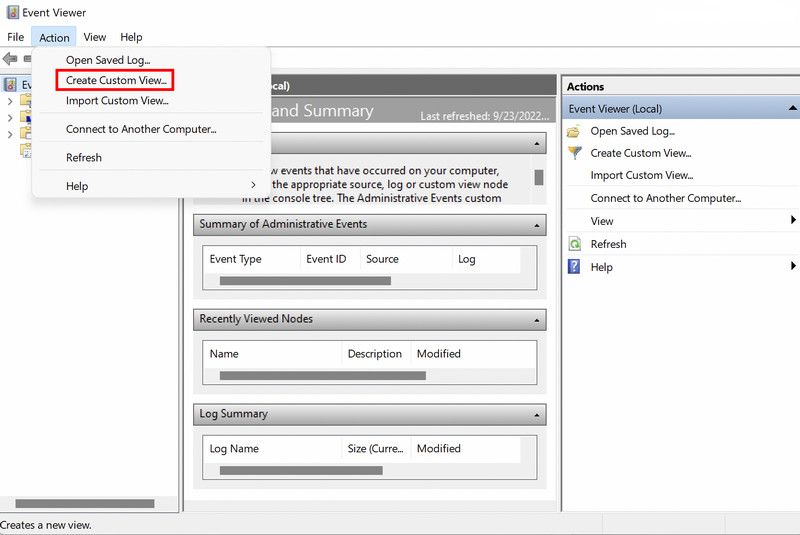Click the Back arrow toolbar icon
Screen dimensions: 800x535
[x=10, y=59]
